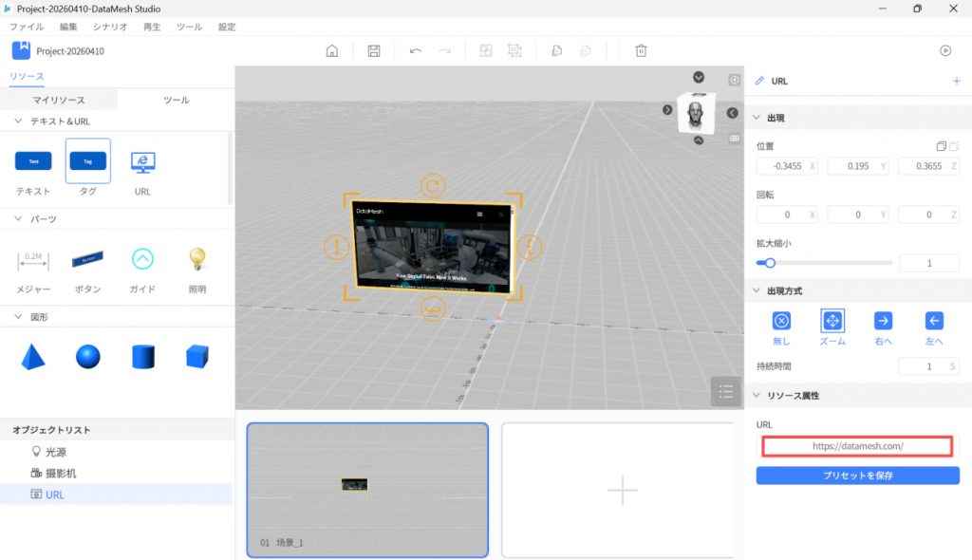Viewport: 972px width, 560px height.
Task: Click the home icon in top toolbar
Action: coord(331,51)
